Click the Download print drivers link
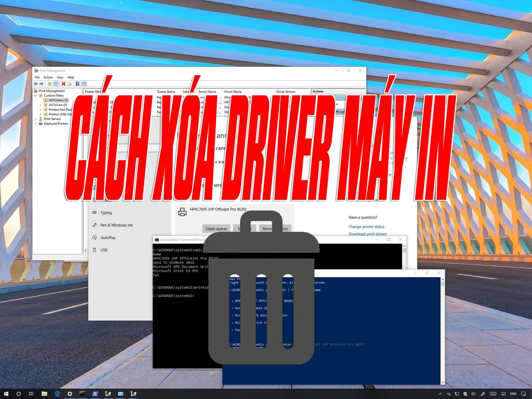Viewport: 532px width, 399px height. [x=367, y=234]
